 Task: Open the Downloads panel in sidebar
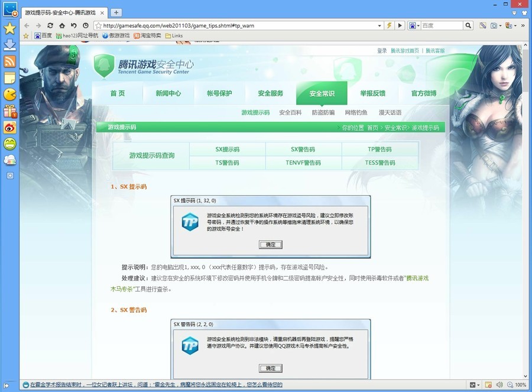point(9,45)
